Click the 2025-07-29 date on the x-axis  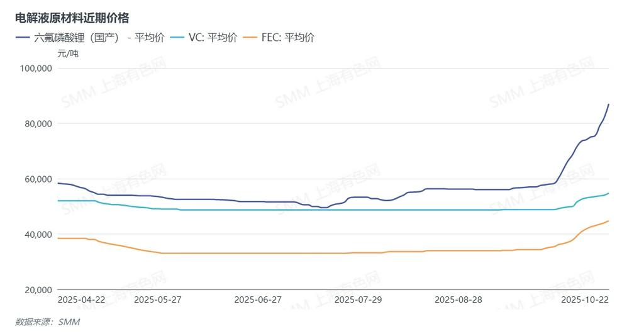click(358, 300)
